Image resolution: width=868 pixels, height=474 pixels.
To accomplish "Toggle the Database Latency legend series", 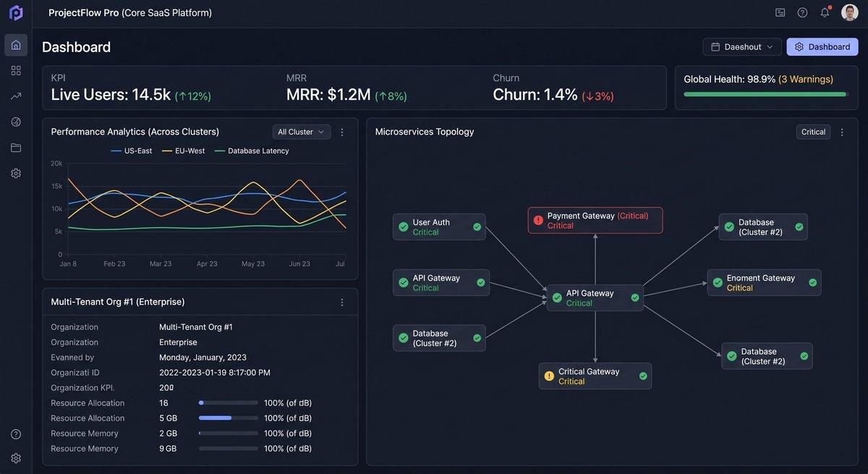I will point(252,151).
